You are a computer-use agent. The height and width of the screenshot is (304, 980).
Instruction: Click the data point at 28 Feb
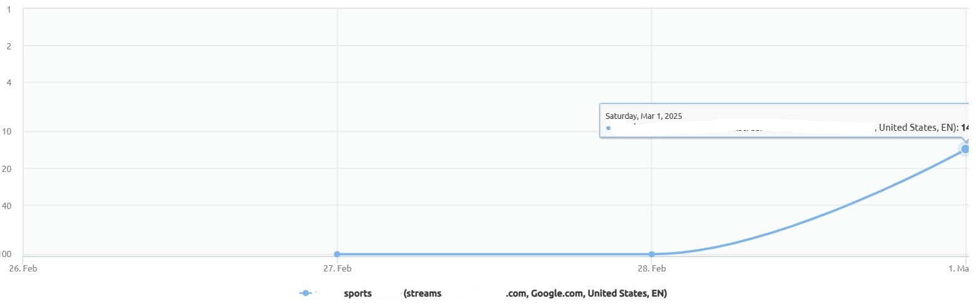pos(651,254)
